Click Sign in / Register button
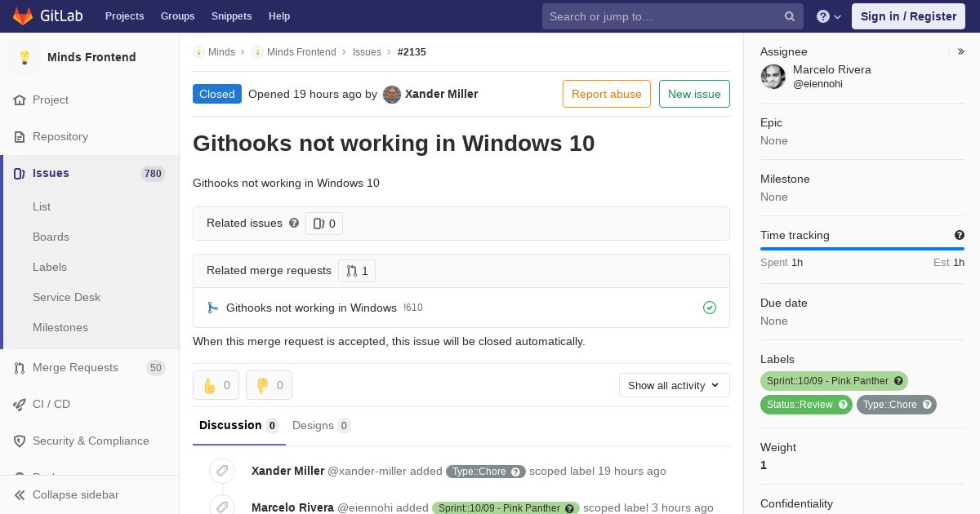 coord(908,16)
